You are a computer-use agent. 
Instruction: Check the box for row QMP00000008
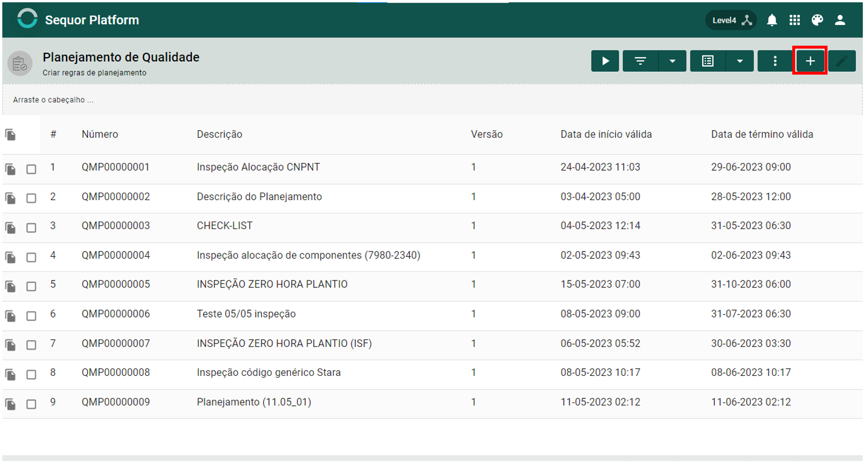[31, 374]
